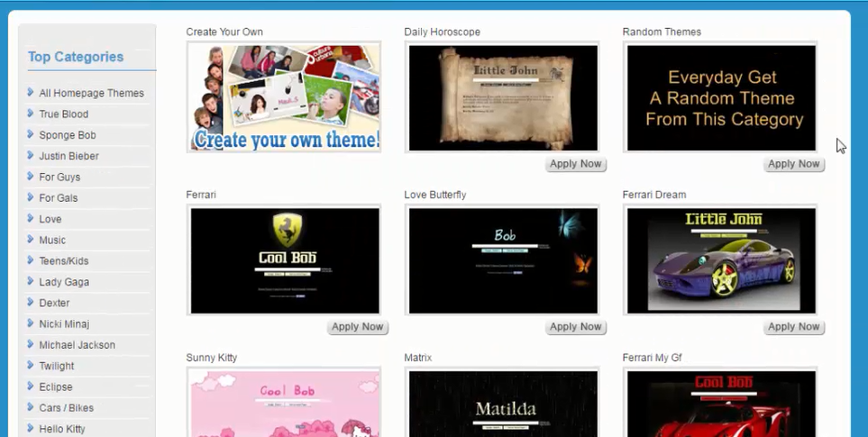This screenshot has height=437, width=868.
Task: Open the Nicki Minaj category
Action: 64,324
